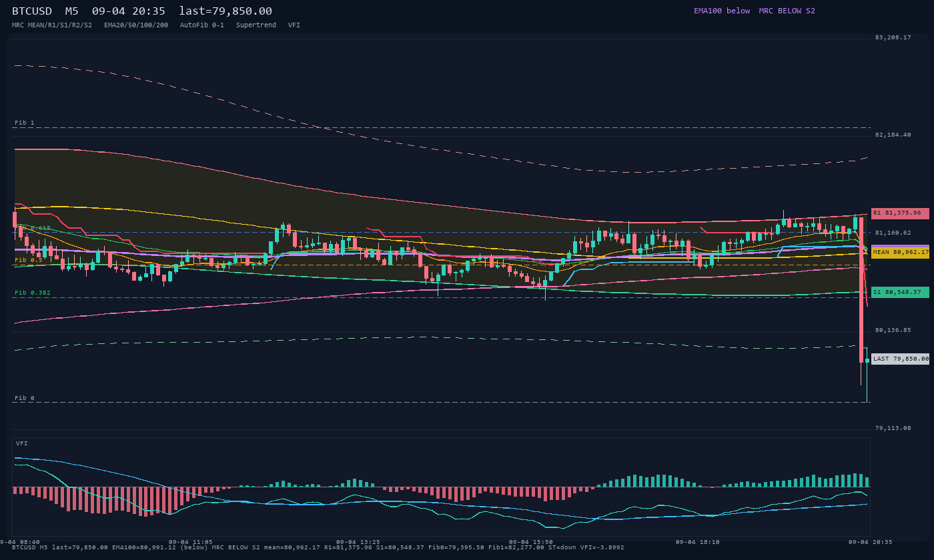
Task: Select the 'AutoFib 0-1' legend entry
Action: pos(202,25)
